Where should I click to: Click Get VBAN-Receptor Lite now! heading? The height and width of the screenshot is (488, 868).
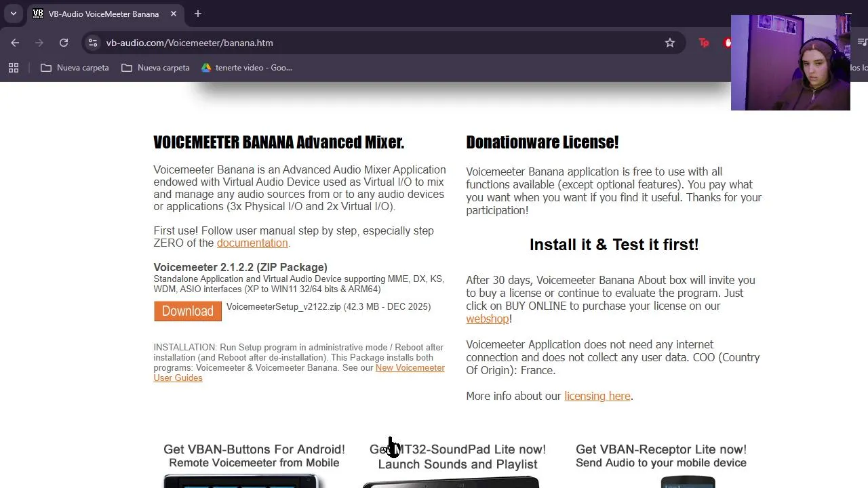tap(661, 449)
